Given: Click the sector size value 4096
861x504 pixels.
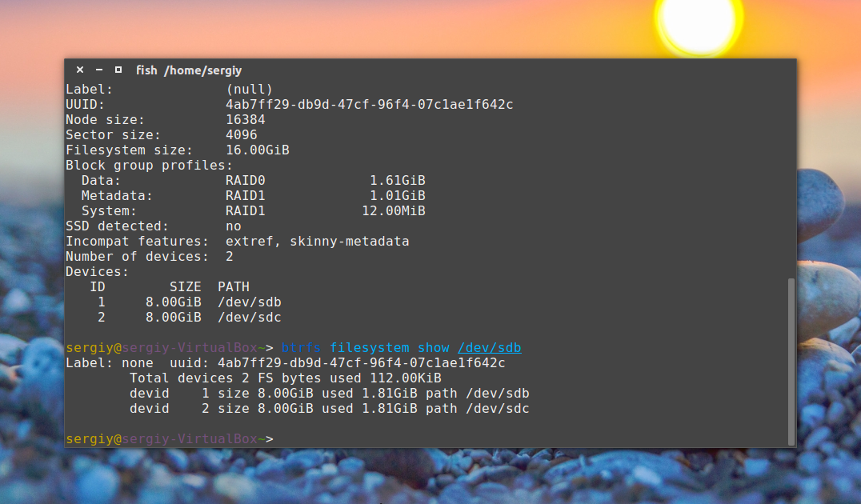Looking at the screenshot, I should (x=242, y=135).
